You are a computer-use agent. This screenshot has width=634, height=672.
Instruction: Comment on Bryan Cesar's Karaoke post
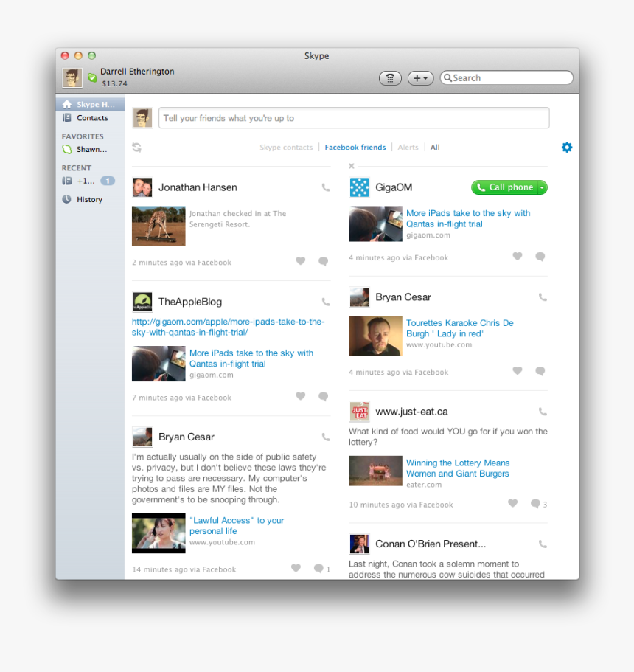tap(540, 371)
